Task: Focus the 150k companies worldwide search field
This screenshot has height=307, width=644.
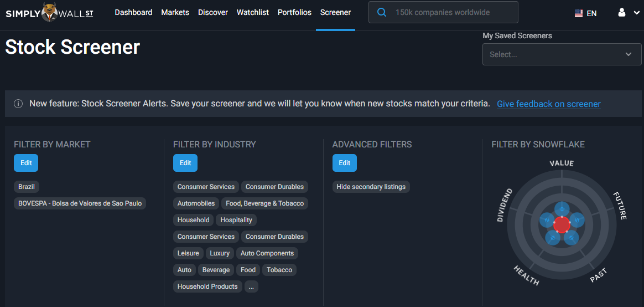Action: tap(443, 12)
